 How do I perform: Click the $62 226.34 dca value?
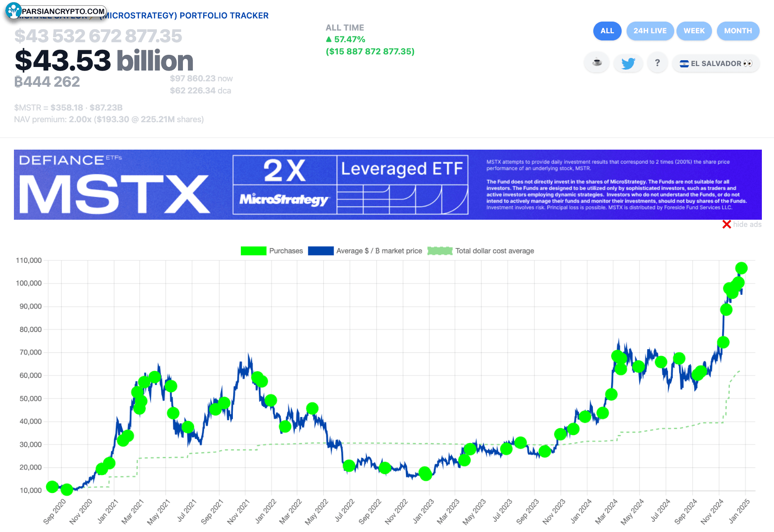(x=200, y=91)
